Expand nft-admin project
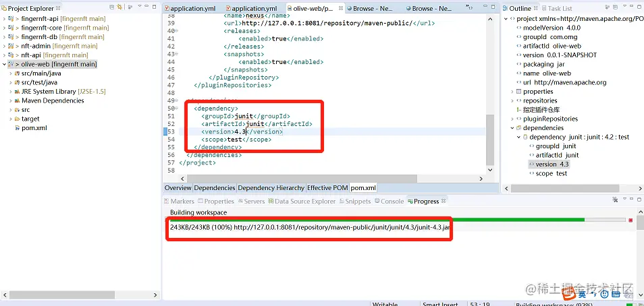 [x=4, y=46]
